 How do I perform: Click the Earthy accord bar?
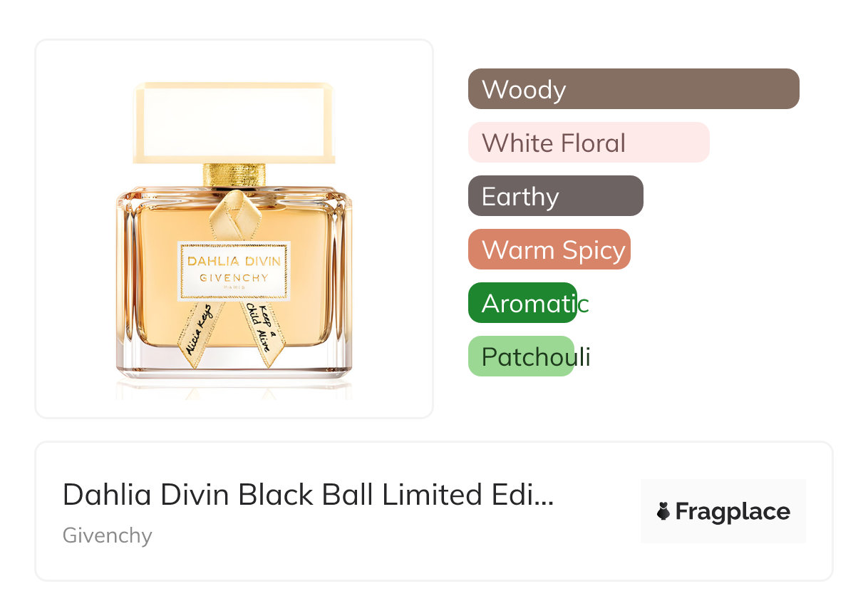click(x=555, y=196)
